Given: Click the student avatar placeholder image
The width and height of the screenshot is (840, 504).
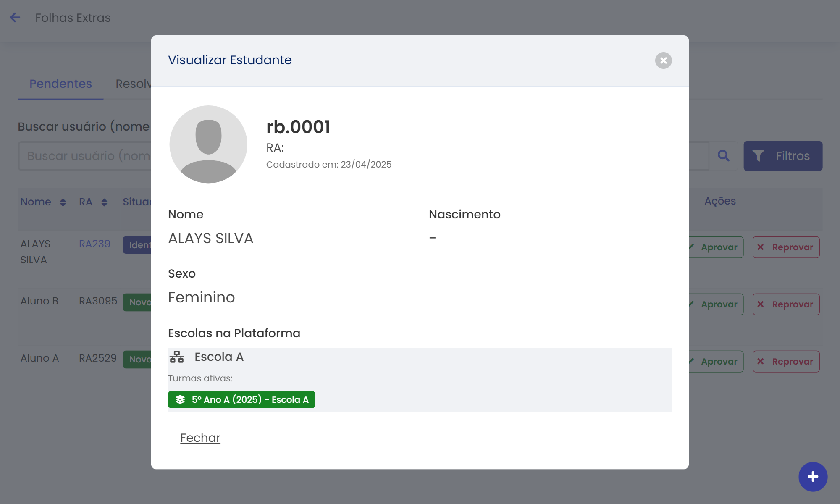Looking at the screenshot, I should [208, 144].
